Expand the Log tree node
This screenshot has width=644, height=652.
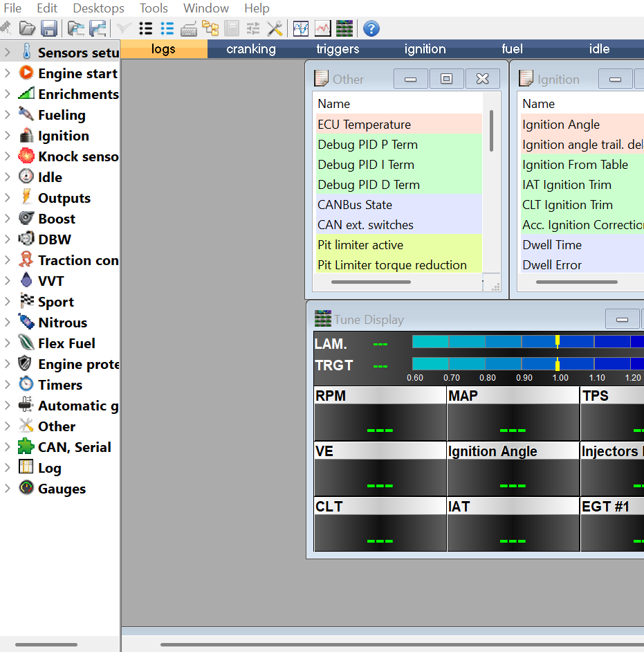point(7,468)
